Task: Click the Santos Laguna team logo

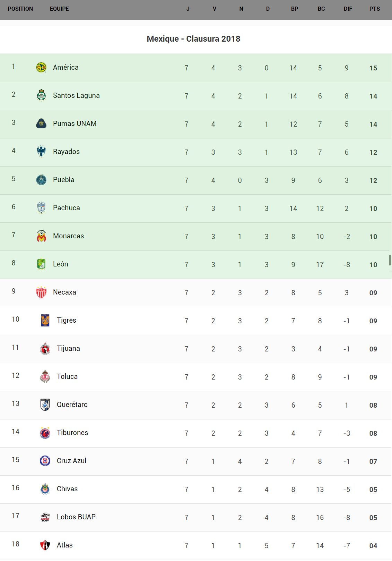Action: pyautogui.click(x=41, y=95)
